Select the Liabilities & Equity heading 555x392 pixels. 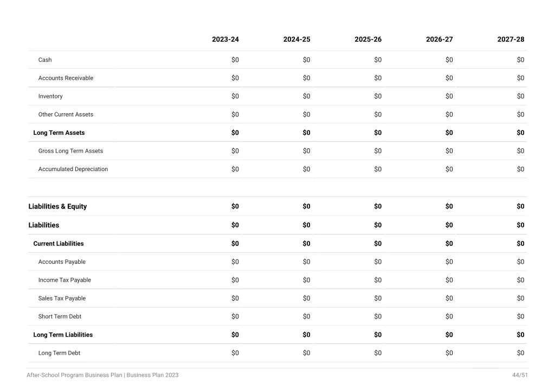[x=57, y=206]
